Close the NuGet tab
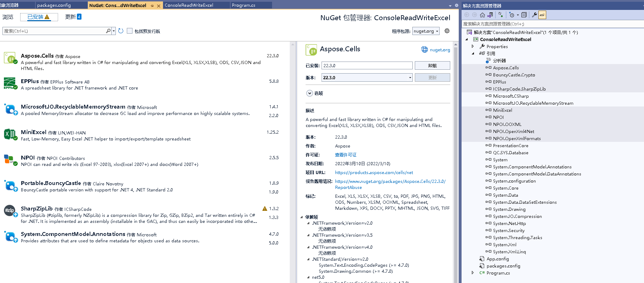The height and width of the screenshot is (283, 644). (158, 6)
